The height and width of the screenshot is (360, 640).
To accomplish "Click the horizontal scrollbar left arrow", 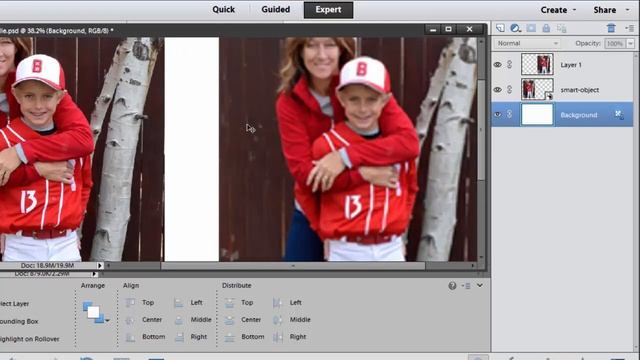I will [108, 266].
